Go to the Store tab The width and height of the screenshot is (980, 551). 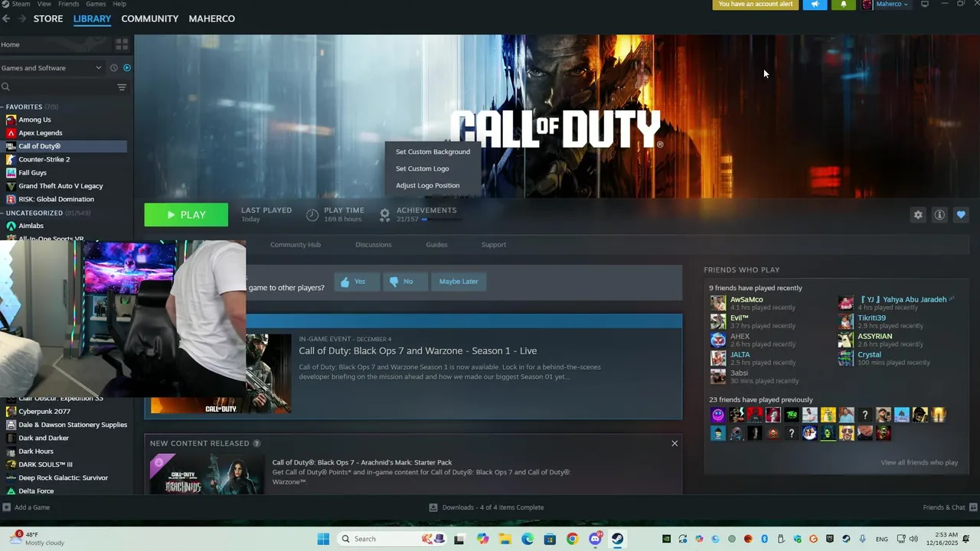pos(48,18)
